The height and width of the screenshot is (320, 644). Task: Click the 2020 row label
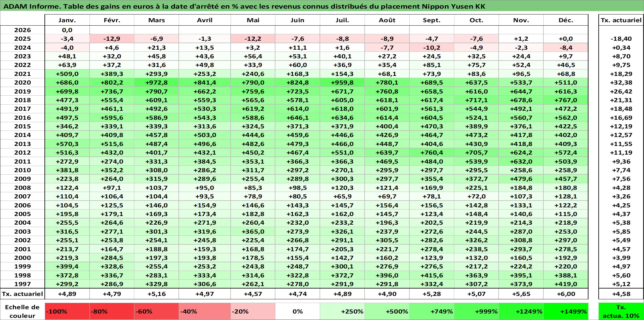[x=22, y=82]
